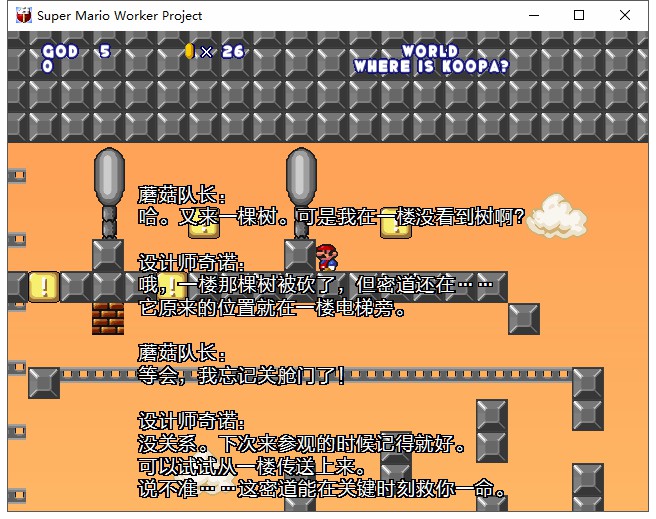Click the dotted horizontal rail track
This screenshot has width=656, height=519.
click(x=316, y=374)
